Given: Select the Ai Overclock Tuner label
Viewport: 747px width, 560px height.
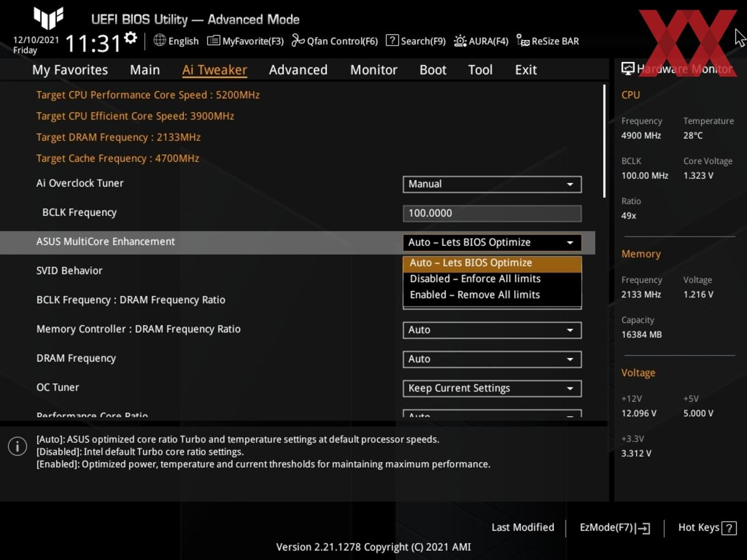Looking at the screenshot, I should tap(80, 183).
